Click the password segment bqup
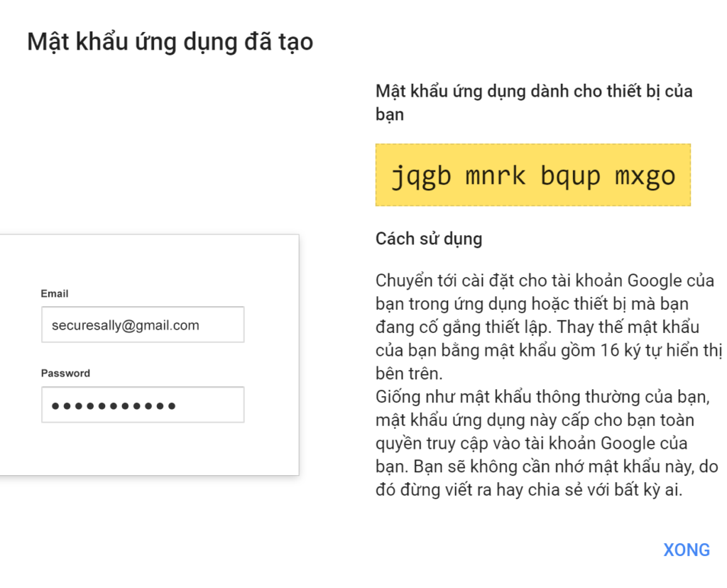This screenshot has height=588, width=727. point(573,175)
